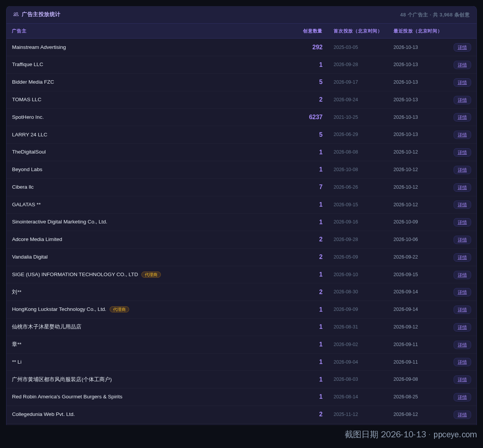This screenshot has width=483, height=448.
Task: Select the Adcore Media Limited name
Action: [x=37, y=239]
